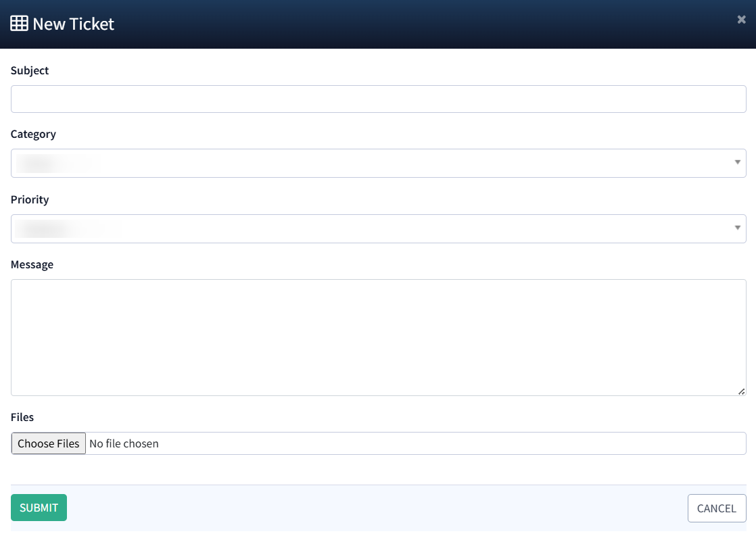Click the Priority dropdown arrow
Screen dimensions: 756x540
(737, 228)
